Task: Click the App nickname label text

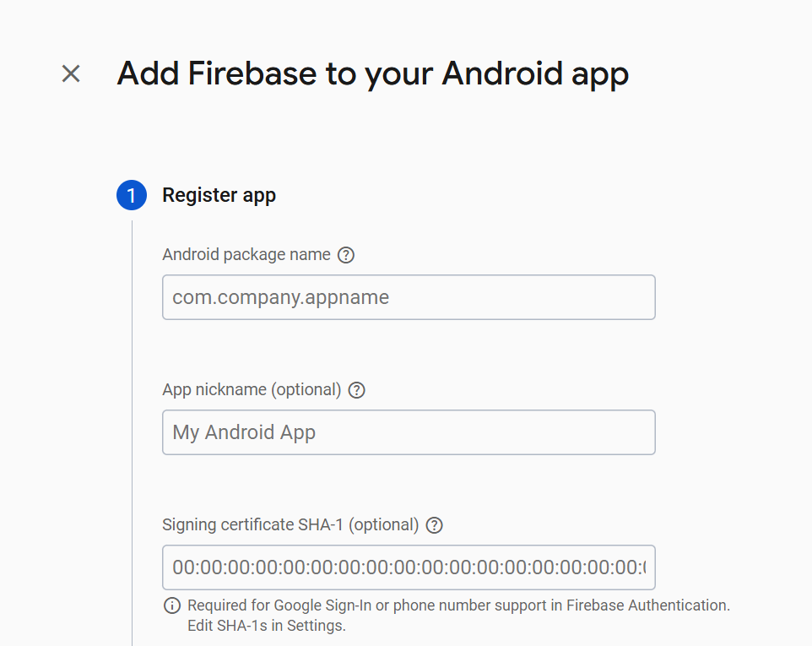Action: point(214,389)
